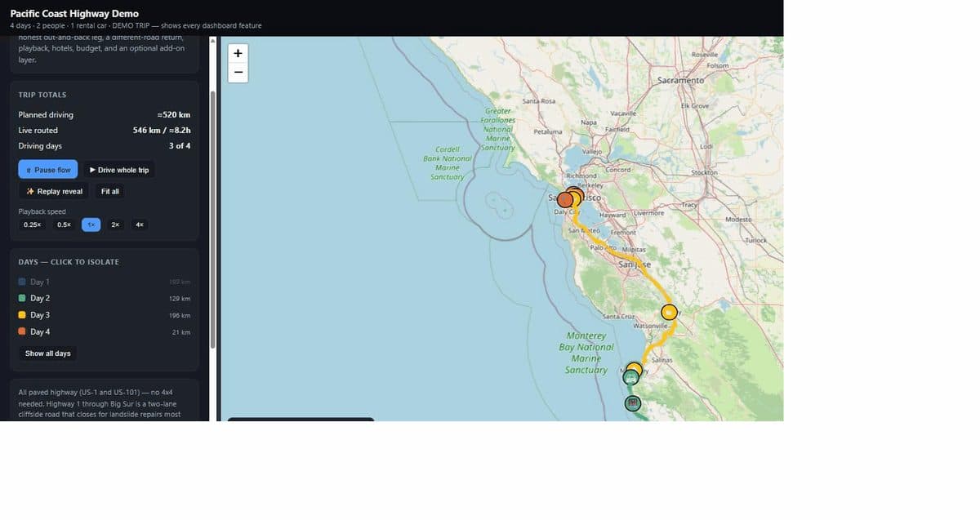
Task: Click the Santa Rosa label on the map
Action: tap(538, 100)
